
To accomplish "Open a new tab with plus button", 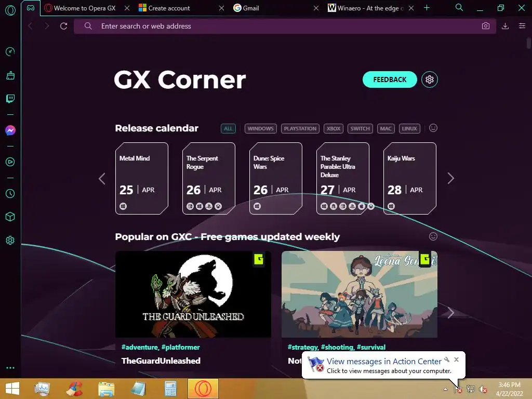I will (427, 8).
